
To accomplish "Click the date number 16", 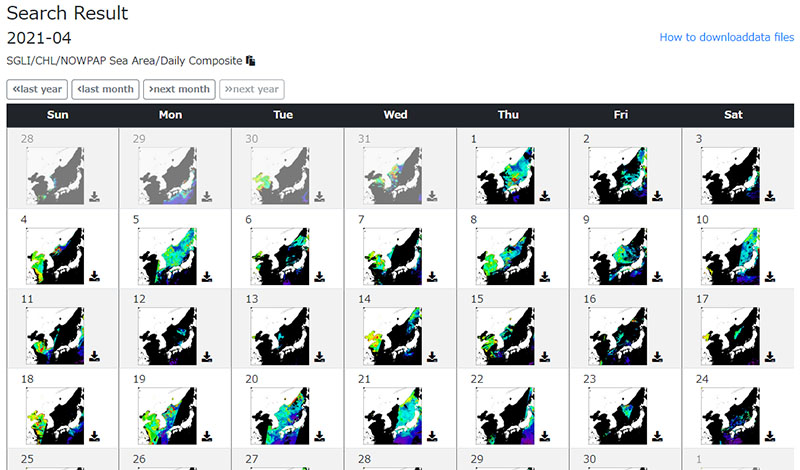I will (590, 299).
